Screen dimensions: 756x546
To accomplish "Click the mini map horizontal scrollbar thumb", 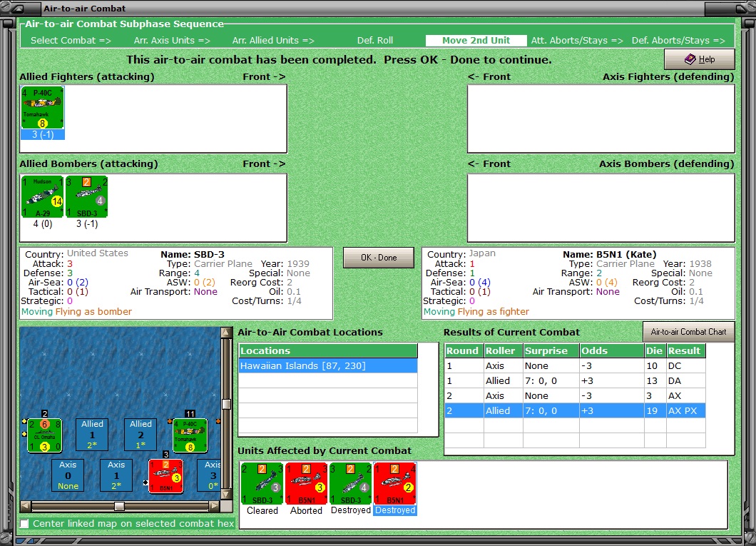I will pyautogui.click(x=119, y=506).
